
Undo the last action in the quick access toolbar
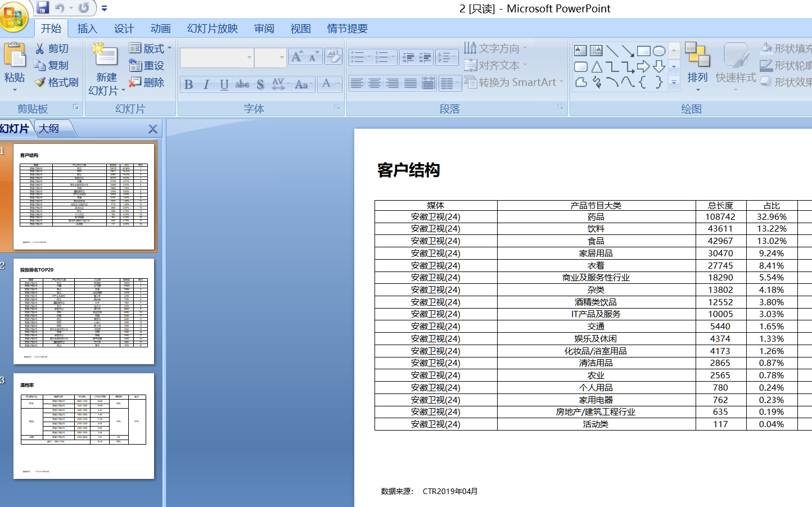60,8
